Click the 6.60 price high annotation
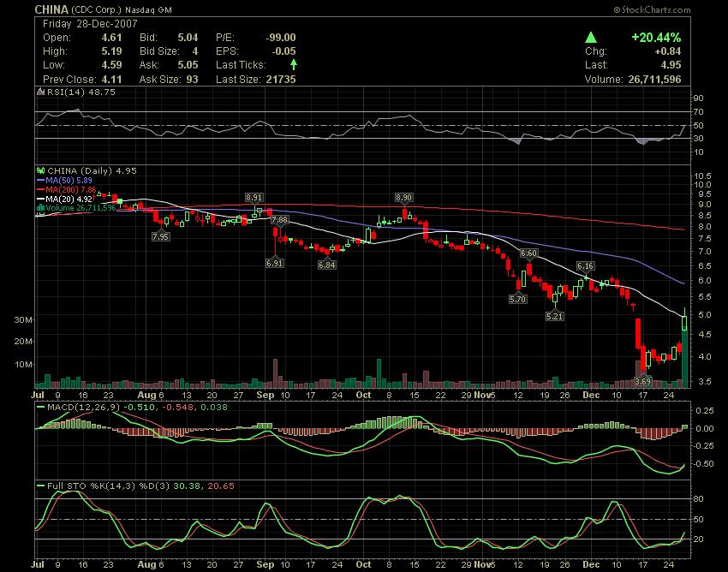 (x=528, y=253)
